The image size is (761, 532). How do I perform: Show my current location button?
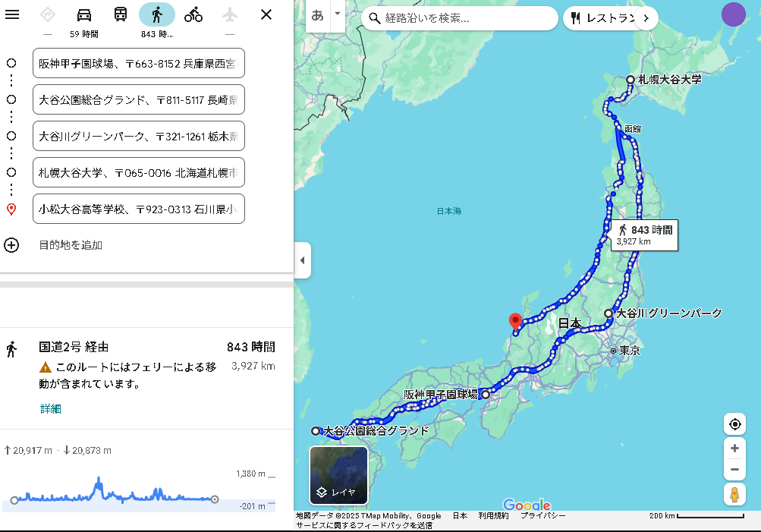click(x=734, y=424)
